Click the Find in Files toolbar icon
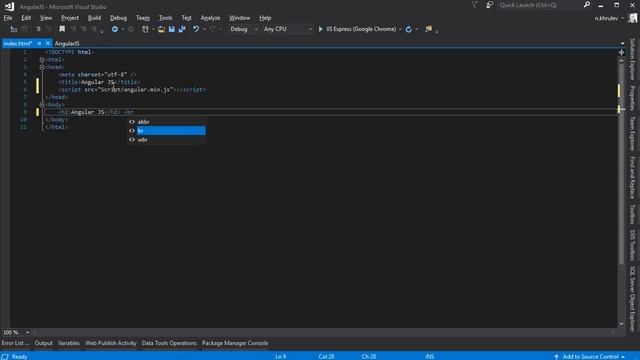 [429, 29]
